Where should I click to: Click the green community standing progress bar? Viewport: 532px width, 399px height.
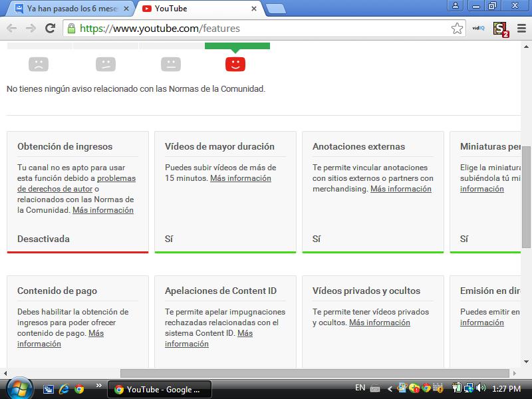coord(237,46)
